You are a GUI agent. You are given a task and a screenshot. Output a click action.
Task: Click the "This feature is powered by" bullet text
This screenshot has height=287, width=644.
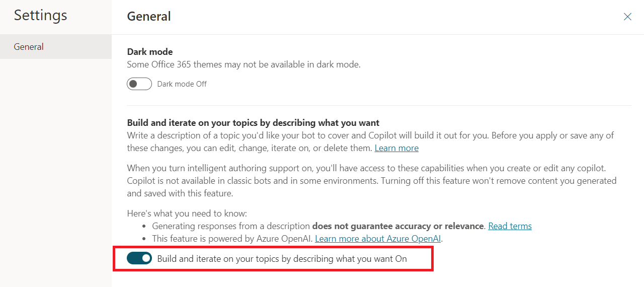point(232,239)
